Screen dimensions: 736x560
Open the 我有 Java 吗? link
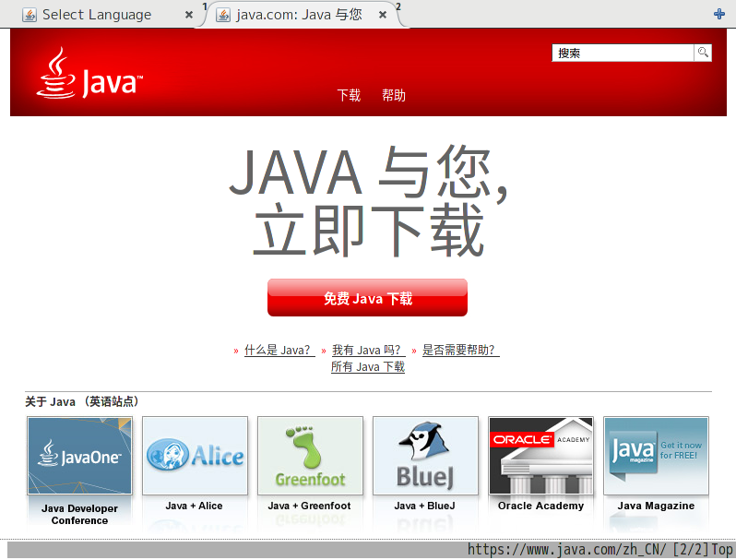click(369, 351)
